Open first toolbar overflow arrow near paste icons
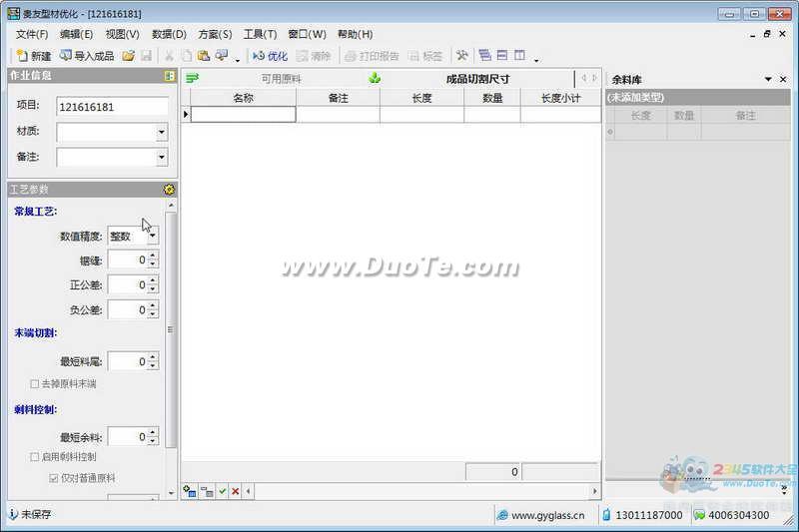 (x=238, y=60)
